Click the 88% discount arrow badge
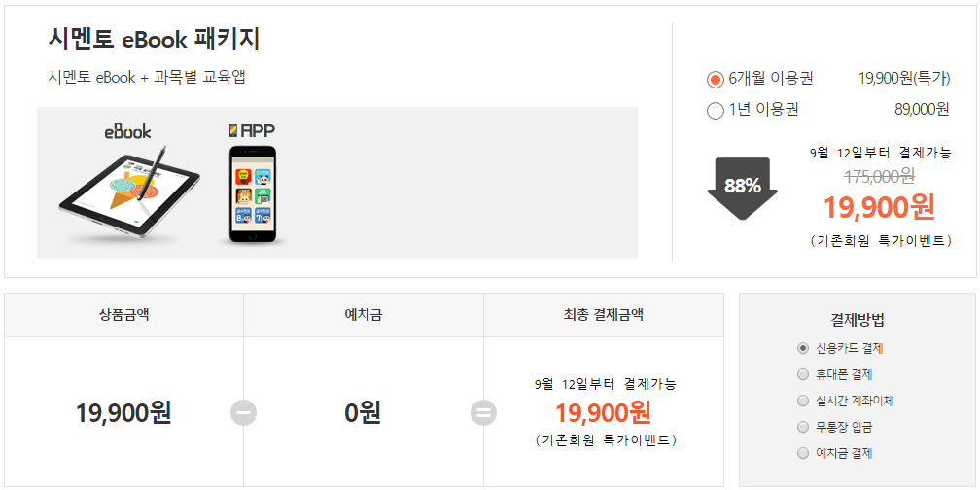The image size is (980, 490). click(743, 189)
